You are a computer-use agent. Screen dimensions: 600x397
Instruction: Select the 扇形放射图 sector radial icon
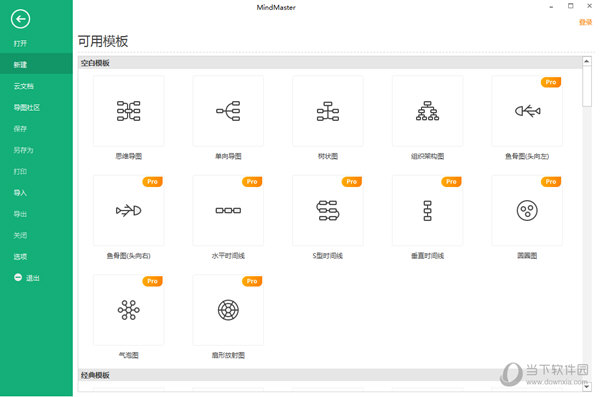pyautogui.click(x=228, y=310)
